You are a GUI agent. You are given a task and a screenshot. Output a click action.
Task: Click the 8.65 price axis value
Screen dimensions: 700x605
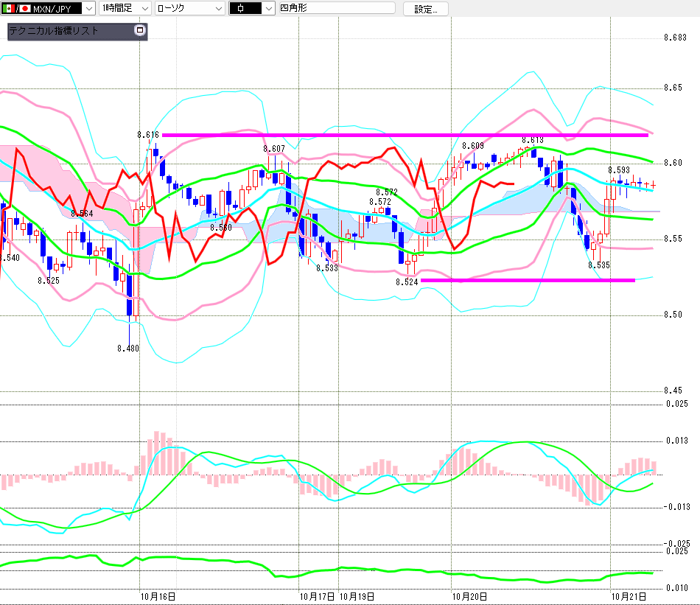click(673, 88)
